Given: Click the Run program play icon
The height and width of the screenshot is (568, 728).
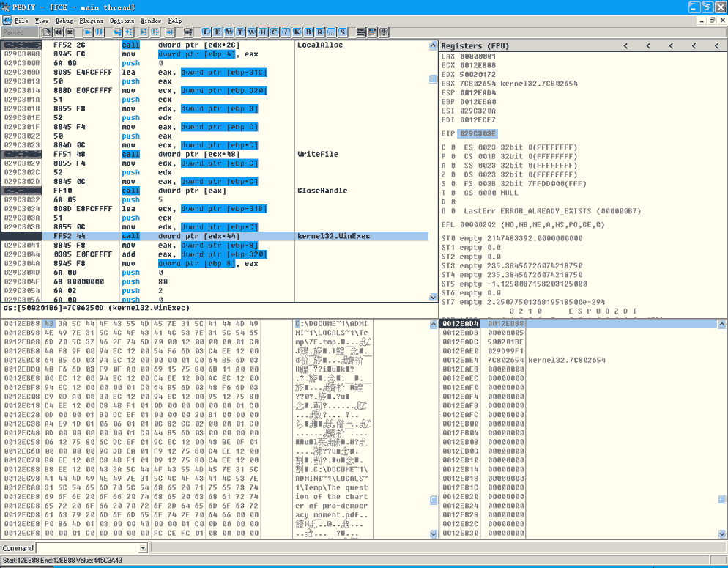Looking at the screenshot, I should click(89, 32).
